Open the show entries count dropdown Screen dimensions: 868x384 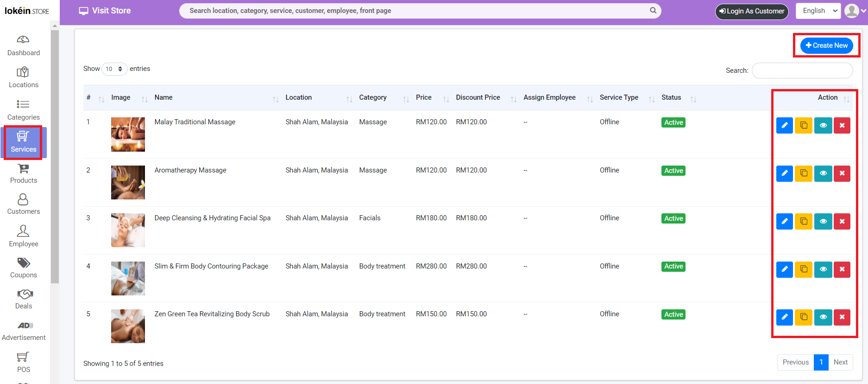tap(114, 69)
